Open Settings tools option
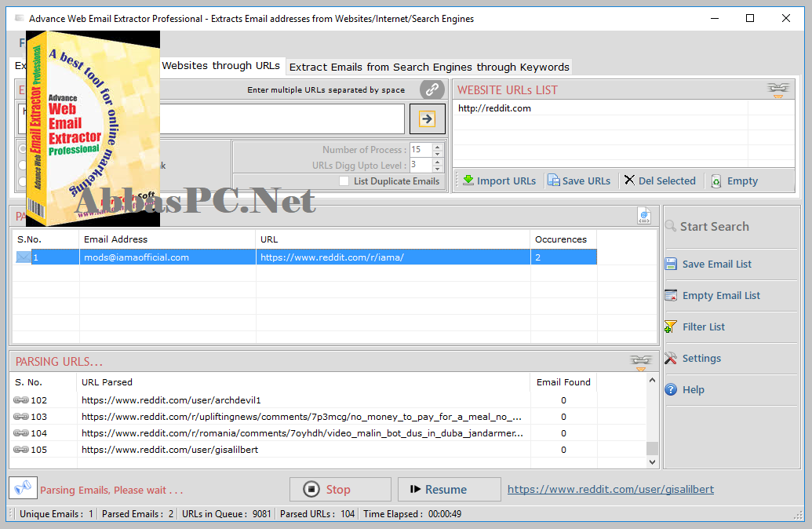 [x=693, y=359]
